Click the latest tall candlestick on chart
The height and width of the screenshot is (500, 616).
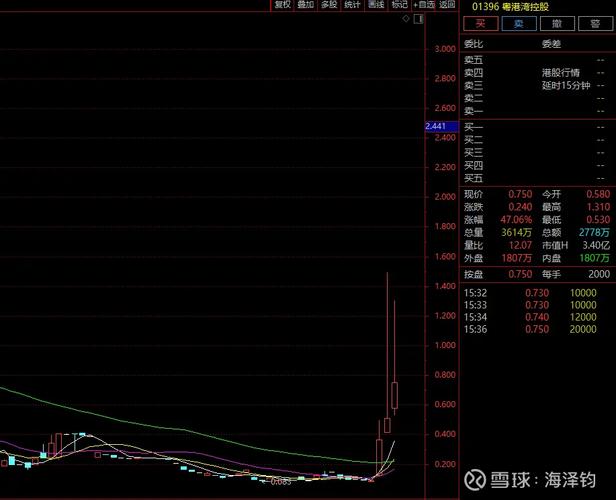pos(395,395)
